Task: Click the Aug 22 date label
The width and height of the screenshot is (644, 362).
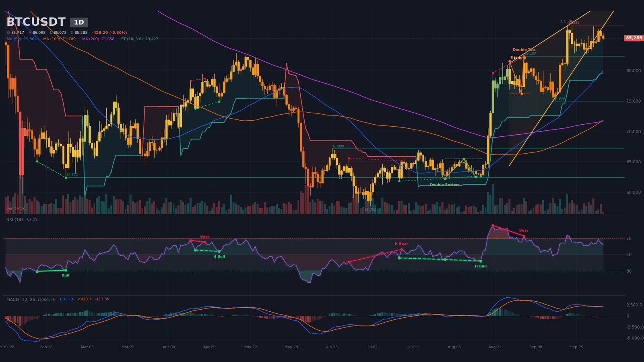Action: coord(495,347)
